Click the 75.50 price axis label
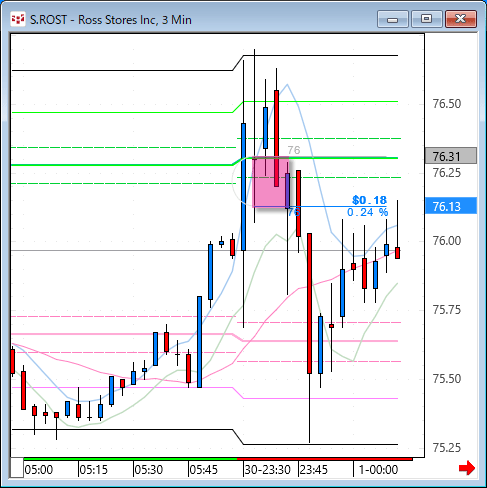The height and width of the screenshot is (488, 487). coord(447,379)
